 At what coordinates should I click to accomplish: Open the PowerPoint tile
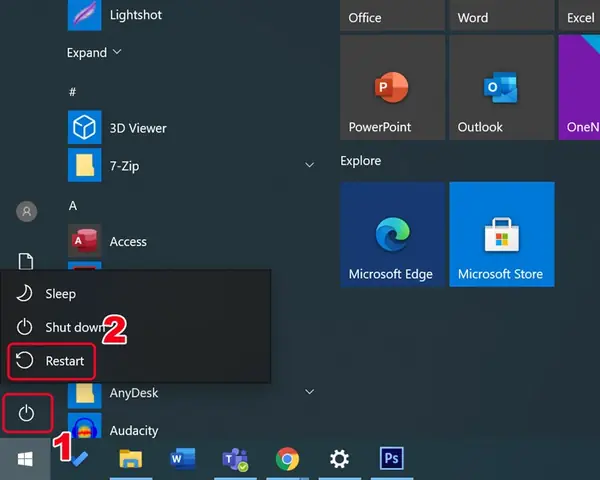392,88
